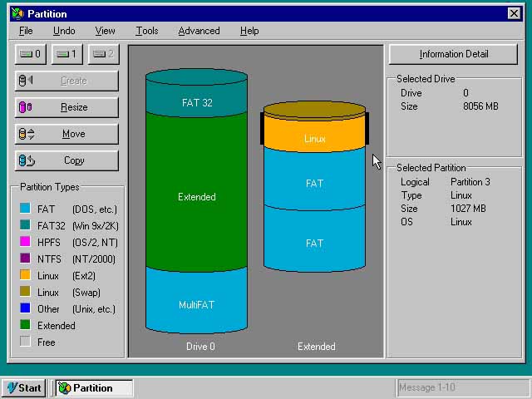Click the NTFS magenta color swatch in legend
This screenshot has width=532, height=399.
pyautogui.click(x=25, y=259)
